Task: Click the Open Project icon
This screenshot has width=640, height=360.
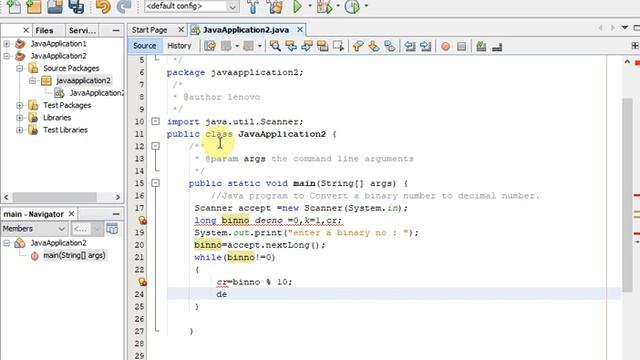Action: click(x=55, y=6)
